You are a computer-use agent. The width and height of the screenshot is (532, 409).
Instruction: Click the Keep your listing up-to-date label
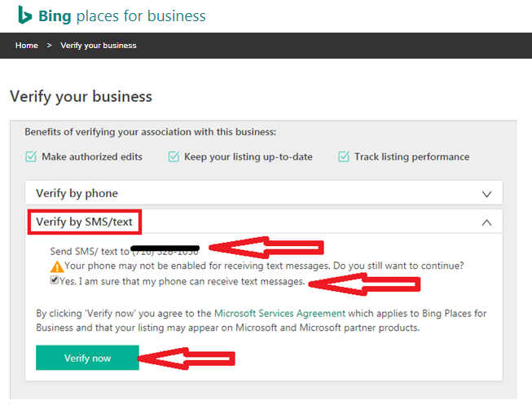(248, 156)
